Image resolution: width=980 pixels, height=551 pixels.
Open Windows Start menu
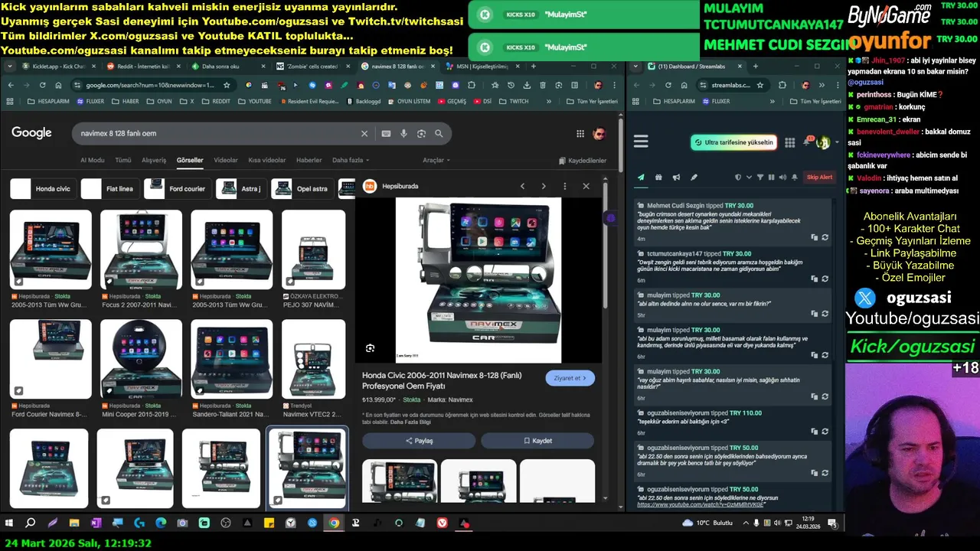pyautogui.click(x=9, y=523)
